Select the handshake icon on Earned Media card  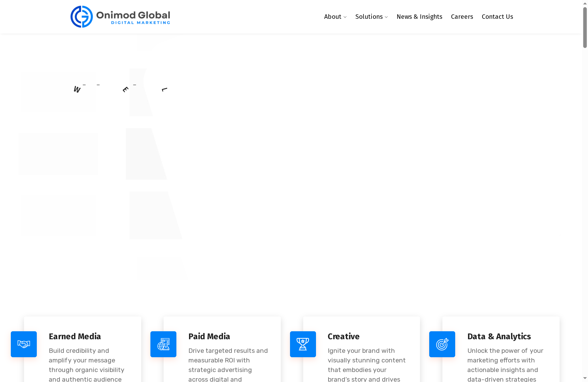24,344
